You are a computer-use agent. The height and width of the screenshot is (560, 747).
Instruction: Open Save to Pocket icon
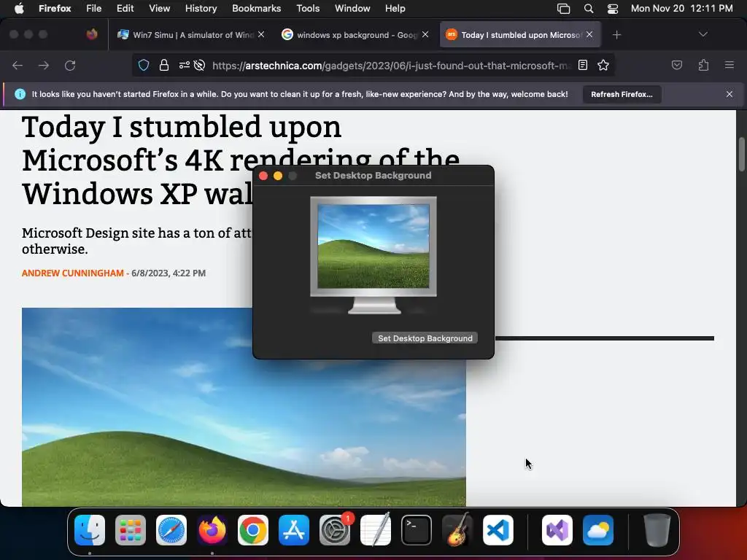[x=677, y=65]
